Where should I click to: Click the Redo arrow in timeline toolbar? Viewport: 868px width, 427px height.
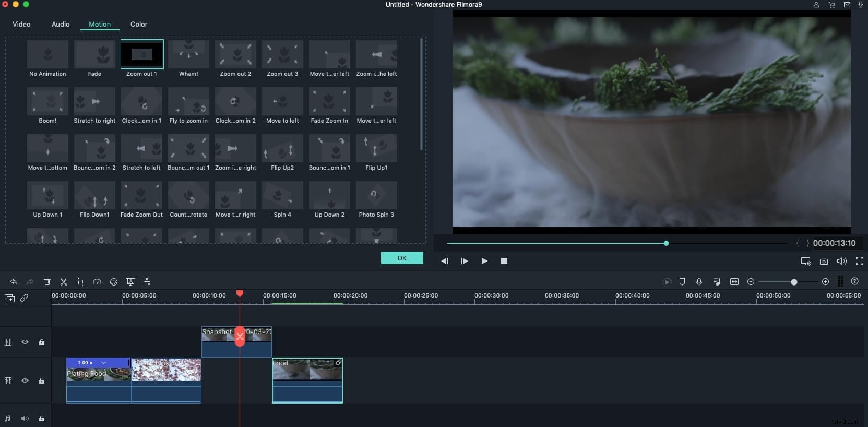[x=30, y=282]
